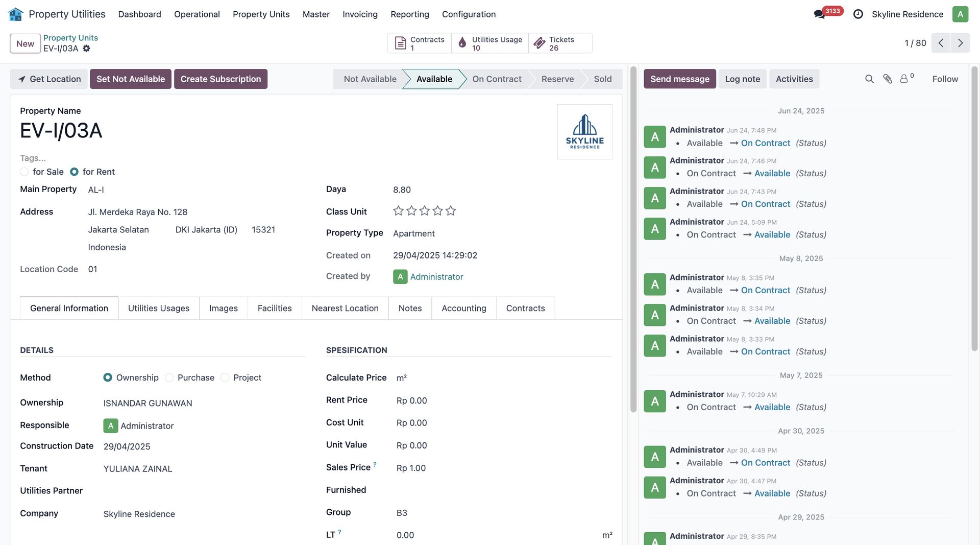Image resolution: width=980 pixels, height=545 pixels.
Task: Select the Purchase method radio button
Action: point(169,377)
